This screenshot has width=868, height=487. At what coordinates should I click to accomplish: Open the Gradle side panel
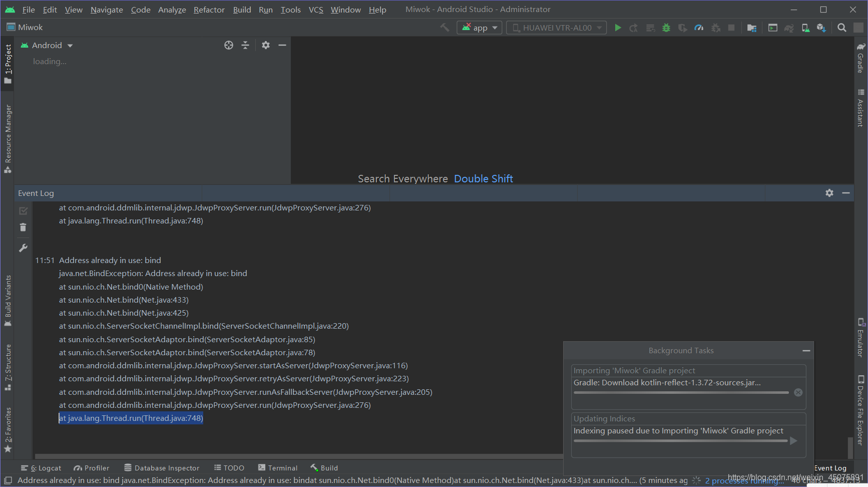tap(860, 58)
